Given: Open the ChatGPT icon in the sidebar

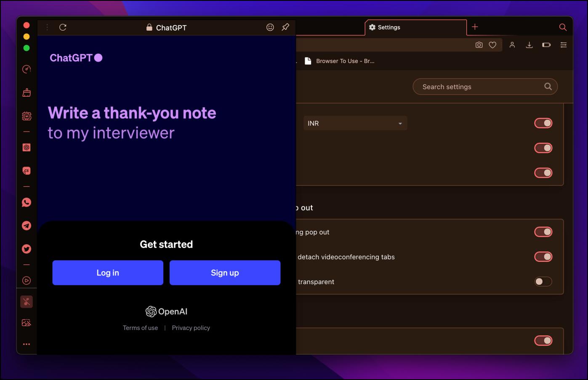Looking at the screenshot, I should tap(27, 148).
